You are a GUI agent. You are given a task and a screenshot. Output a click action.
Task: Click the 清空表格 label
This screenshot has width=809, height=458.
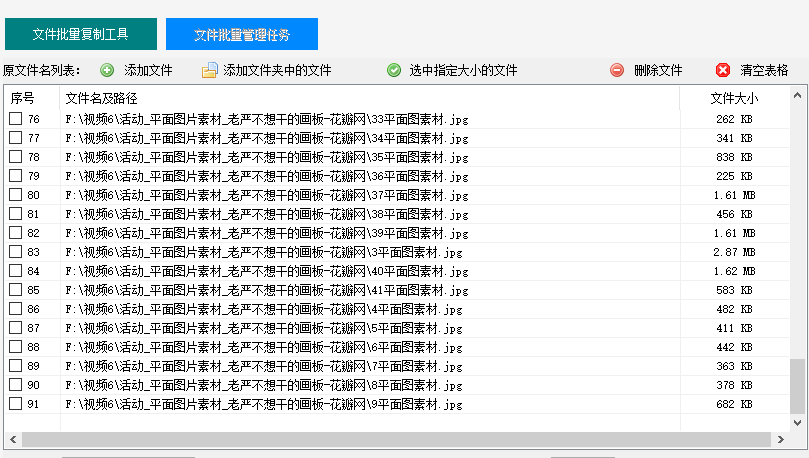pyautogui.click(x=764, y=70)
